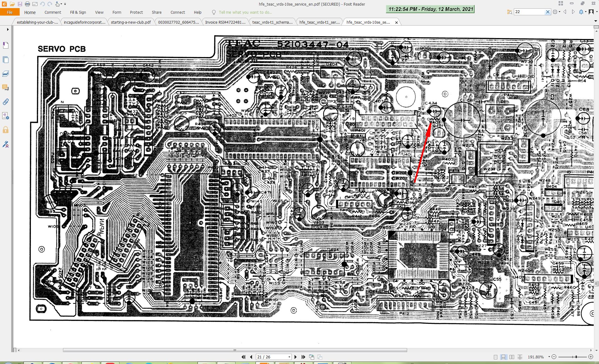Screen dimensions: 599x364
Task: Select the Hand tool icon in quick toolbar
Action: coord(57,4)
